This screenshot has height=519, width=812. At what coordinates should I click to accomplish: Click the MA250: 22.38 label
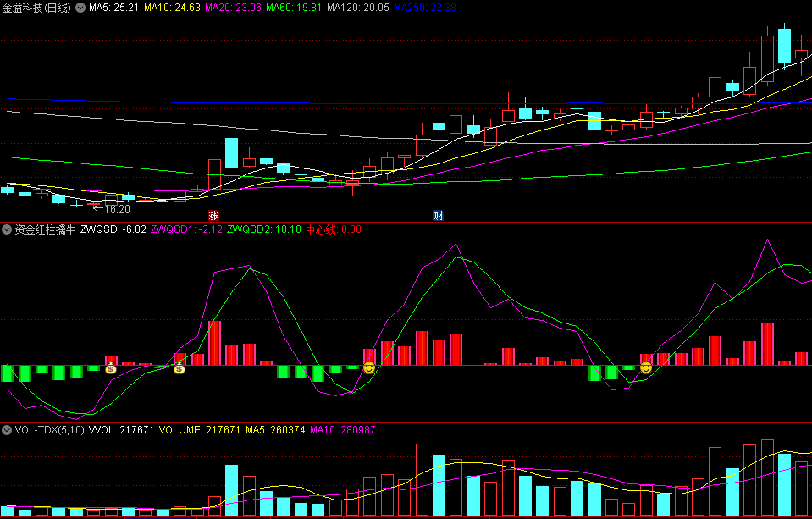click(425, 8)
